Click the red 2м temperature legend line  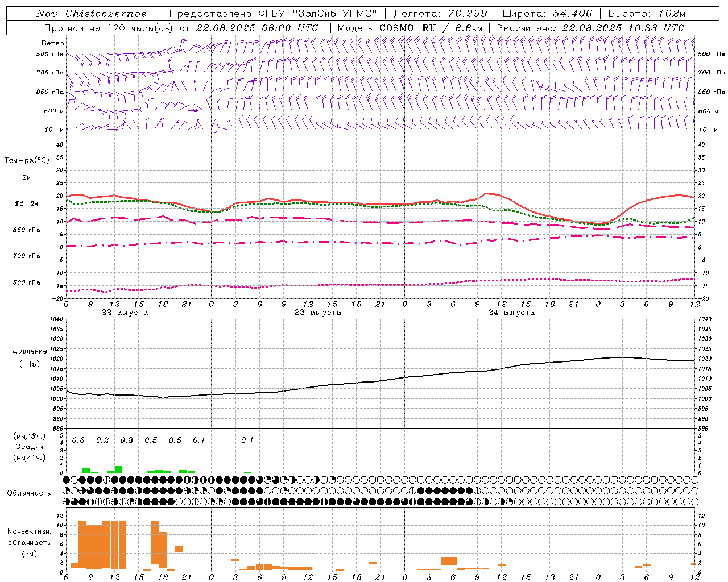26,184
